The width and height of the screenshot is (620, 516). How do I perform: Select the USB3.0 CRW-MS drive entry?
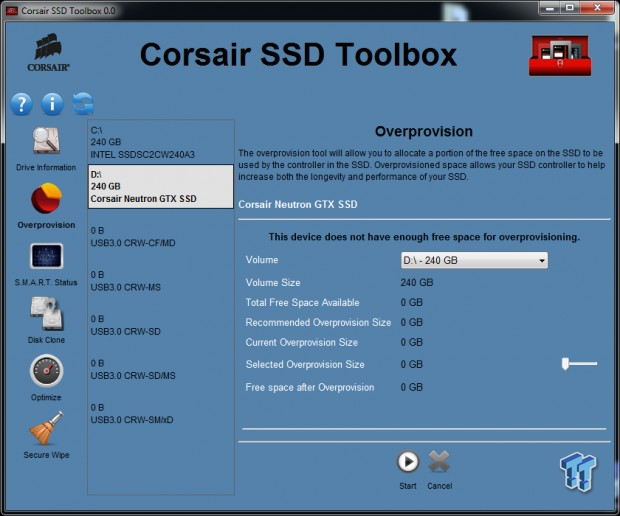tap(161, 281)
